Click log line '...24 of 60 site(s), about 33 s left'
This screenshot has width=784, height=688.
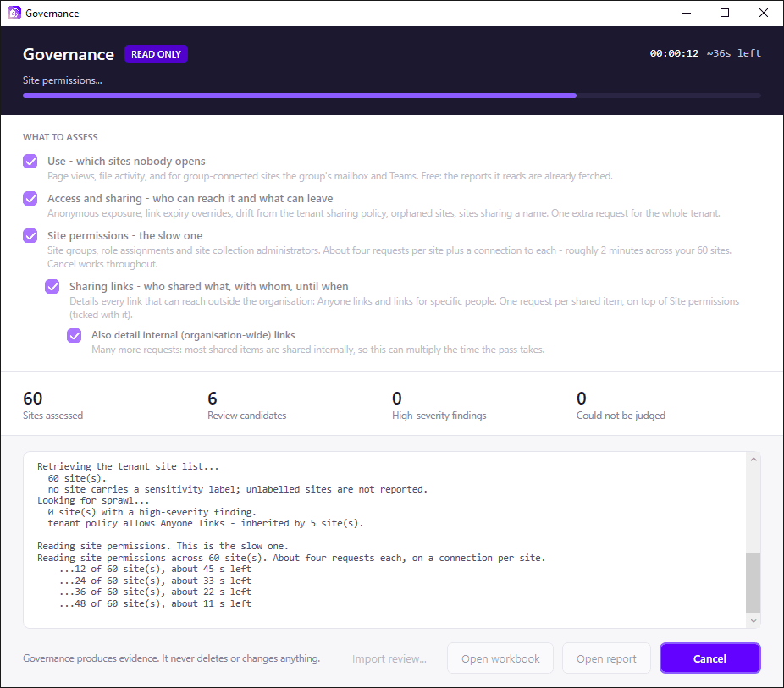coord(155,581)
